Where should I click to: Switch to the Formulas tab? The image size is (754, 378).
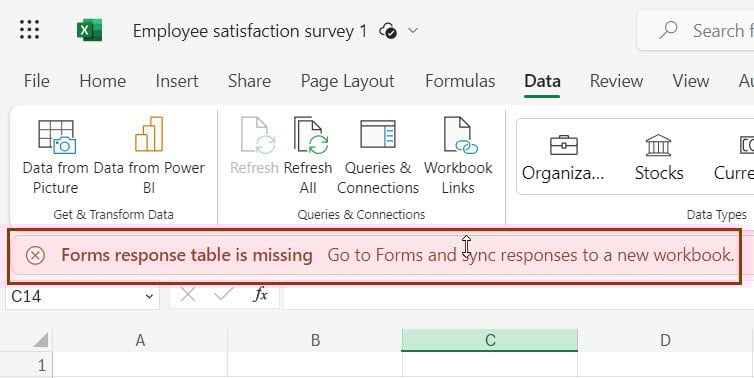coord(460,81)
